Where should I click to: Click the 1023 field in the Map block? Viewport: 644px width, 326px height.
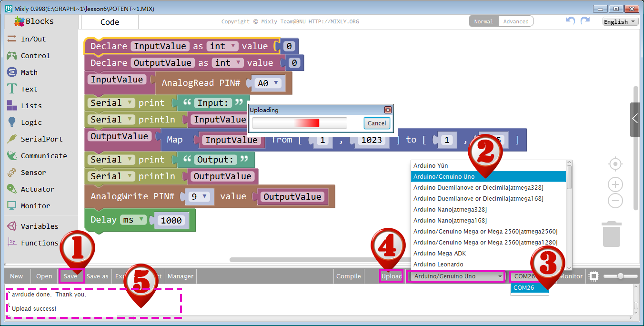click(x=372, y=140)
